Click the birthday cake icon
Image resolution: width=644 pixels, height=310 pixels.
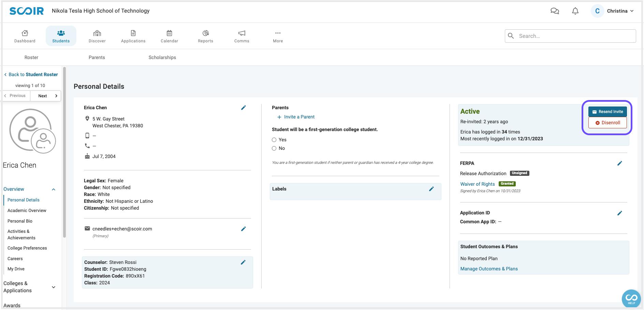87,156
